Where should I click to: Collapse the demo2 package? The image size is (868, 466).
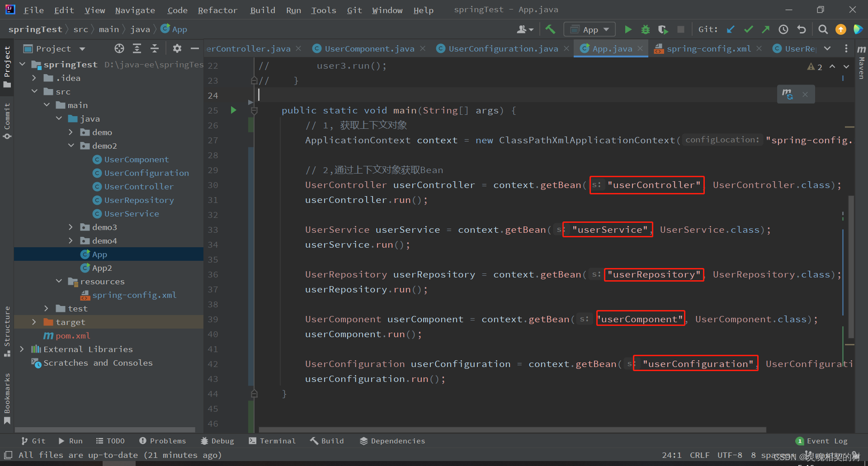(71, 146)
